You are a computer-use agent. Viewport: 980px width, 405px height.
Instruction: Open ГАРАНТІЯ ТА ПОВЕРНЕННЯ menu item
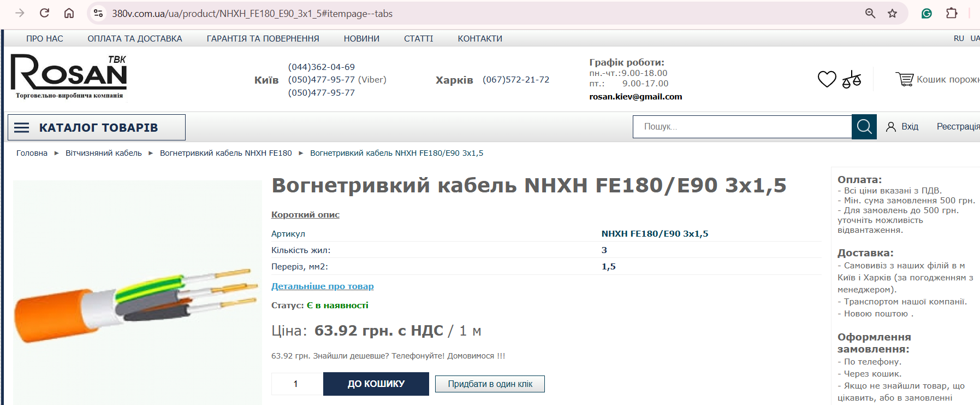tap(263, 38)
